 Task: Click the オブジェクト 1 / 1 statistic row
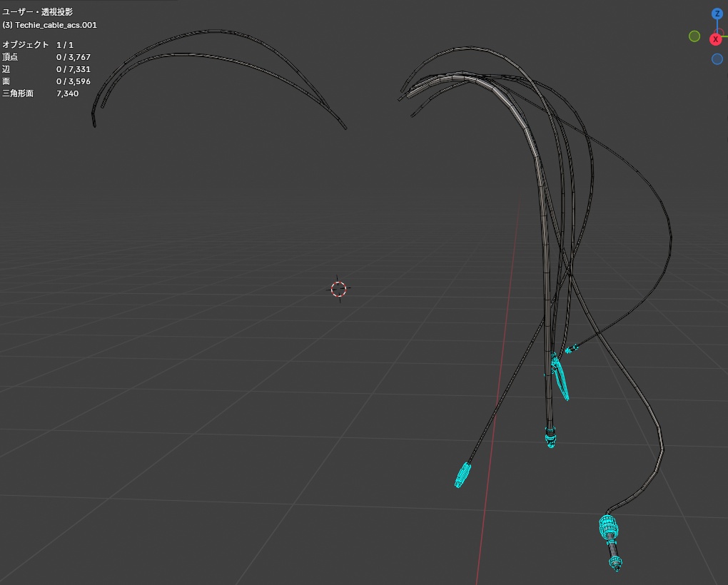coord(38,44)
